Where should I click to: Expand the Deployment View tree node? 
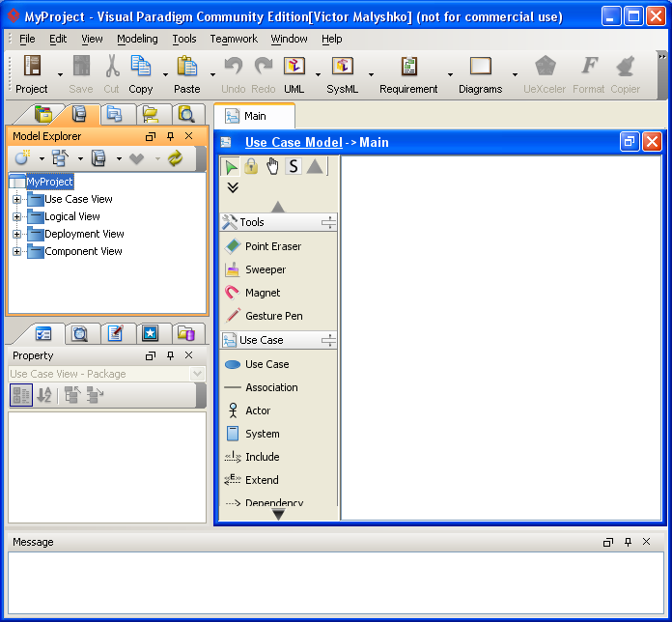(16, 234)
